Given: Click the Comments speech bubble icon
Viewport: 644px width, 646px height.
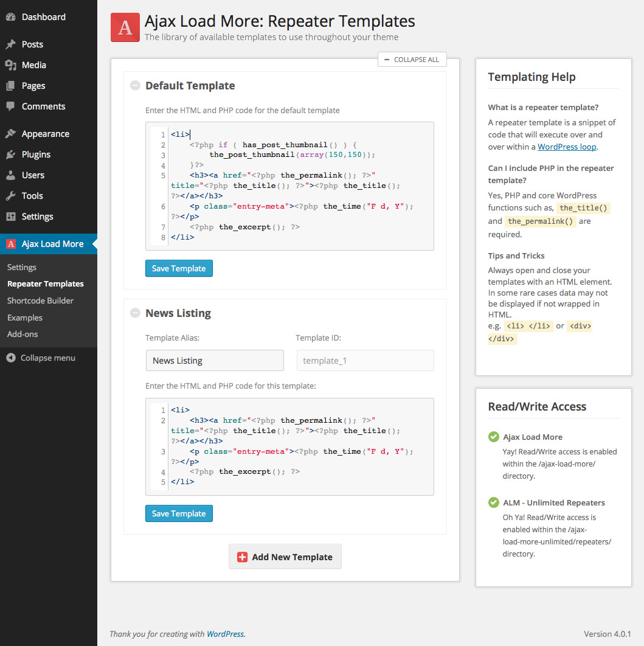Looking at the screenshot, I should (10, 106).
